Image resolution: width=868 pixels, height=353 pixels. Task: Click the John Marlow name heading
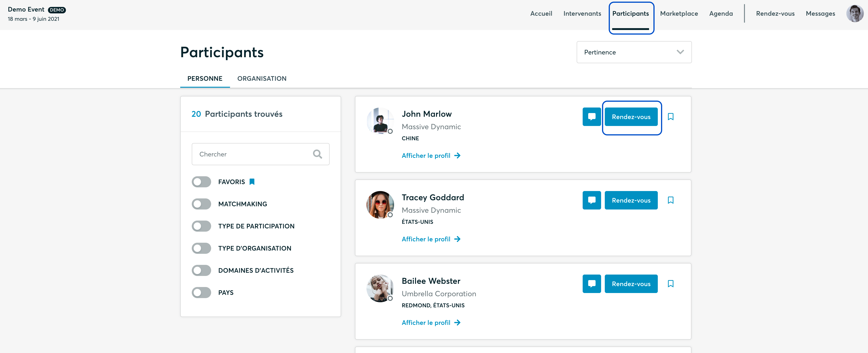coord(426,114)
